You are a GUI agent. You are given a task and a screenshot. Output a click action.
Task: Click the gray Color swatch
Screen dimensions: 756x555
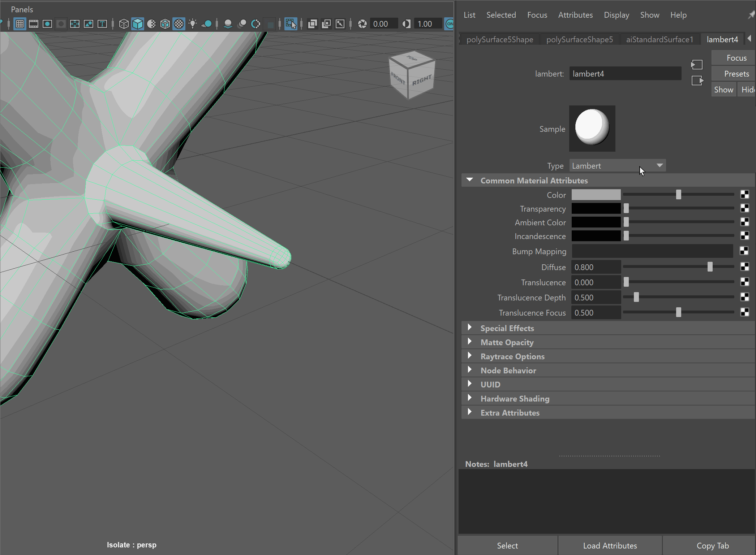[596, 195]
